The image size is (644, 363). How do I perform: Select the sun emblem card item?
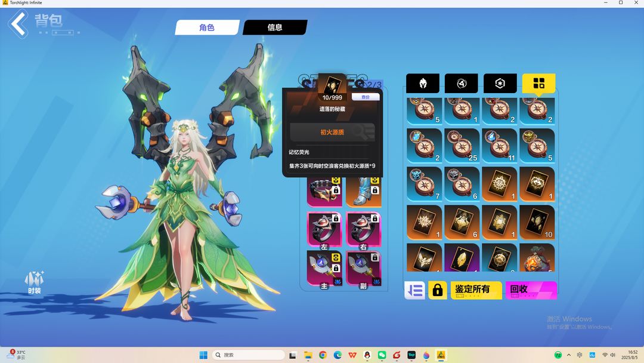pos(500,184)
